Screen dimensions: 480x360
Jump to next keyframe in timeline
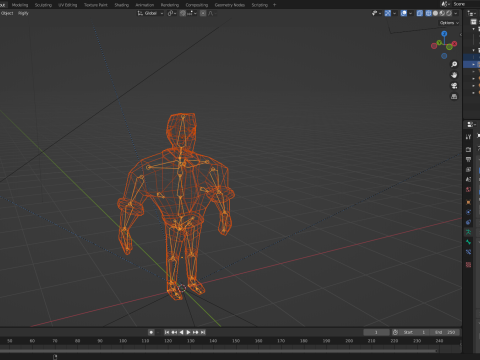(x=196, y=332)
